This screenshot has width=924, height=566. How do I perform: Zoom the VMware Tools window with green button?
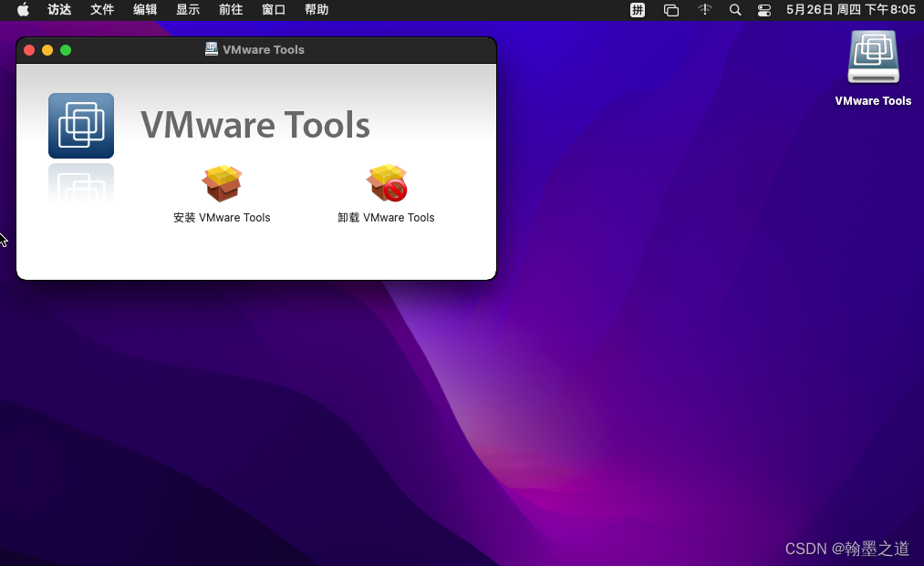click(x=66, y=50)
